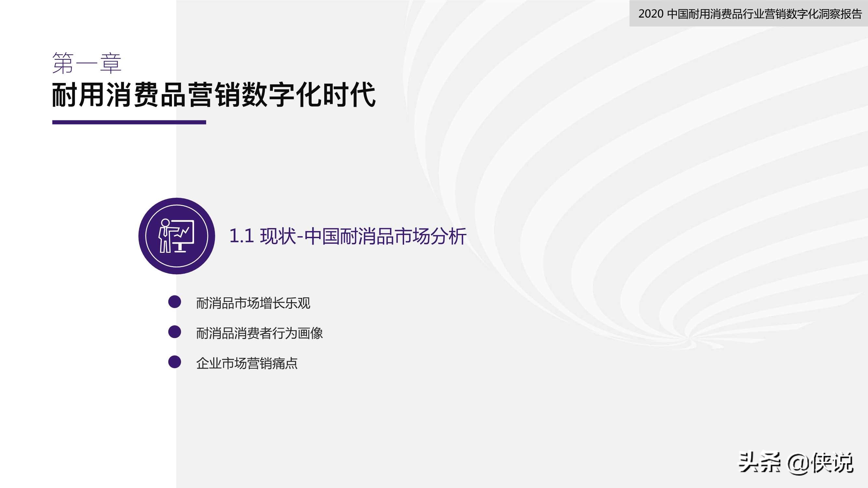Select the title 耐用消费品营销数字化时代
The height and width of the screenshot is (488, 868).
tap(214, 95)
